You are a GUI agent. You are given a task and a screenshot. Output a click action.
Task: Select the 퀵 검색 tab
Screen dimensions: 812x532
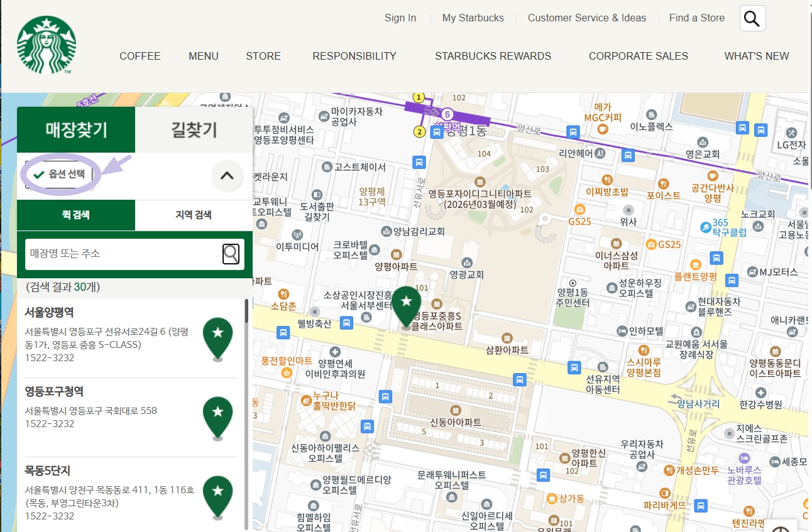76,215
